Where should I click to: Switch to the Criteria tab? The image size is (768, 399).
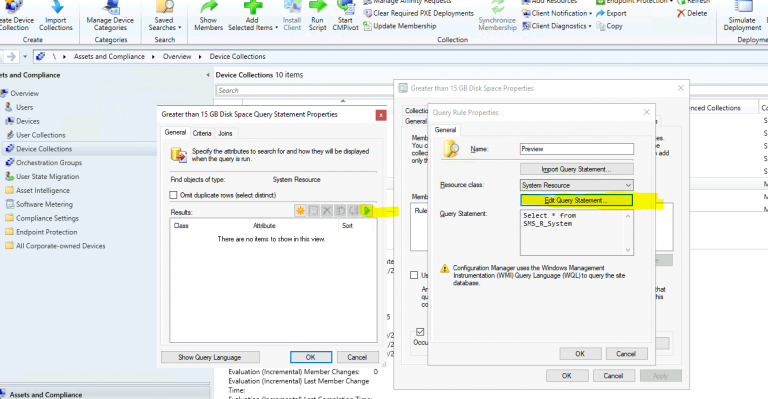(202, 133)
